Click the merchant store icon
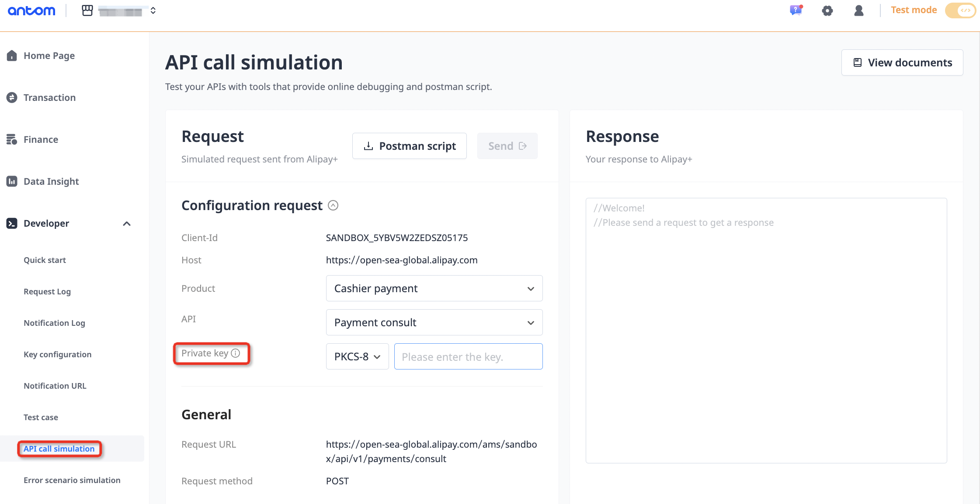The width and height of the screenshot is (980, 504). (x=87, y=10)
